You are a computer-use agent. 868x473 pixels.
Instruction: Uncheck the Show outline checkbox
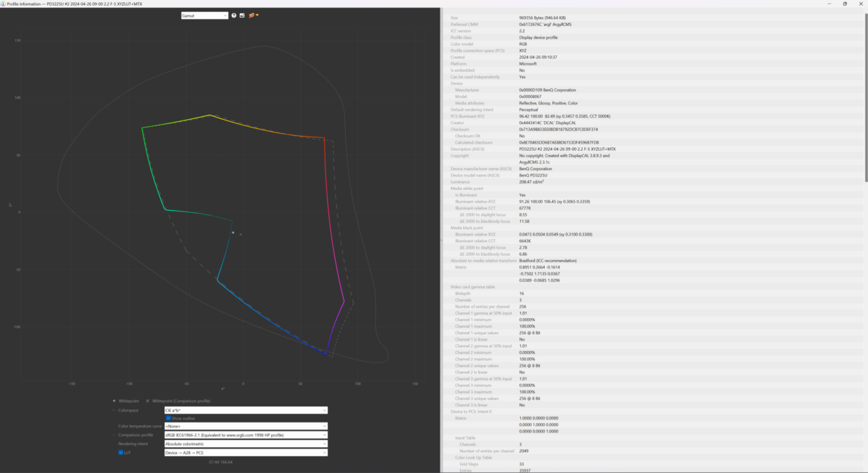[x=168, y=418]
